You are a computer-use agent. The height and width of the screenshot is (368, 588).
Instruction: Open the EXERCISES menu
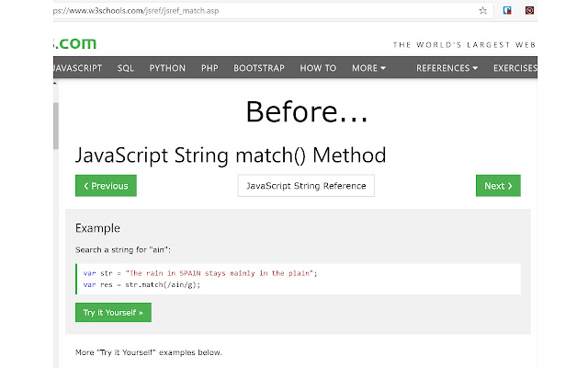[515, 68]
